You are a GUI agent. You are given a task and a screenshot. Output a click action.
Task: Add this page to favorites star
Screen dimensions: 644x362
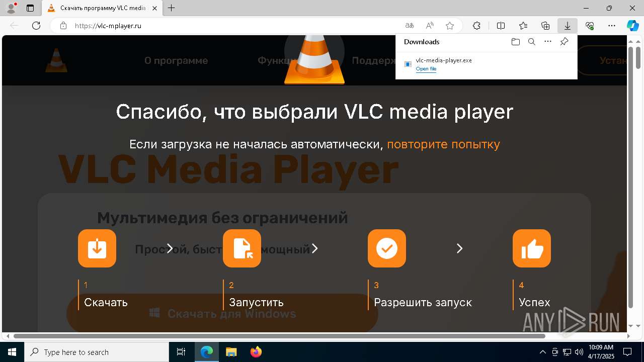pos(450,26)
